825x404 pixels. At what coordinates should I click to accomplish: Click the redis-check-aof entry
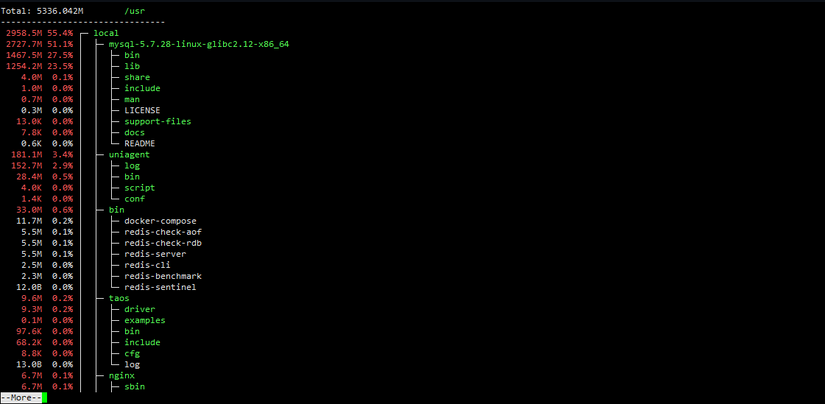[x=163, y=232]
